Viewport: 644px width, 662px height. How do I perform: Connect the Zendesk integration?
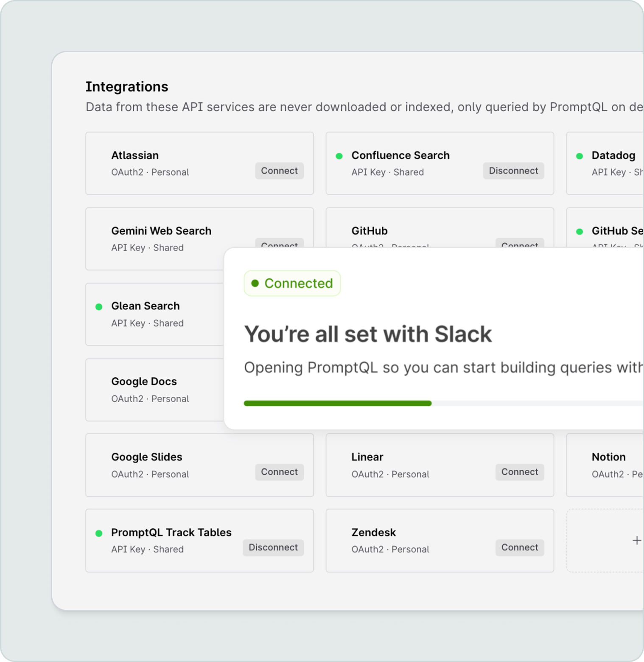point(519,547)
